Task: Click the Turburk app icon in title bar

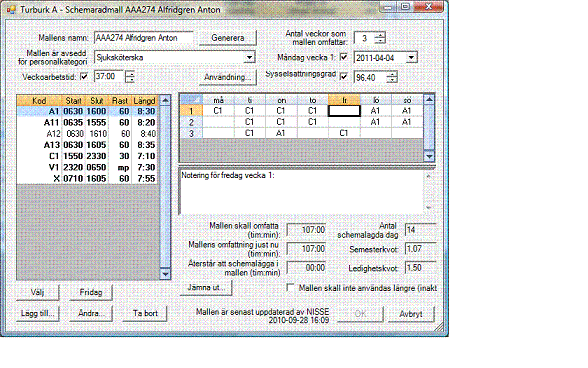Action: (x=12, y=9)
